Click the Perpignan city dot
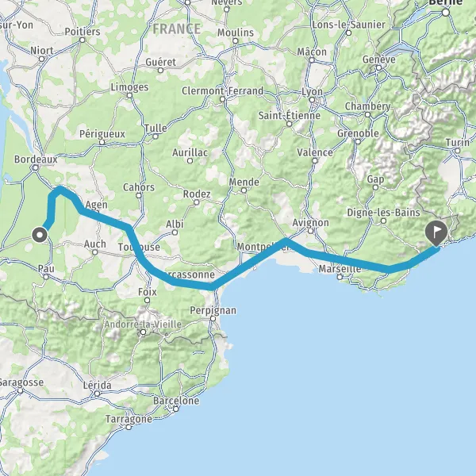 click(x=213, y=318)
